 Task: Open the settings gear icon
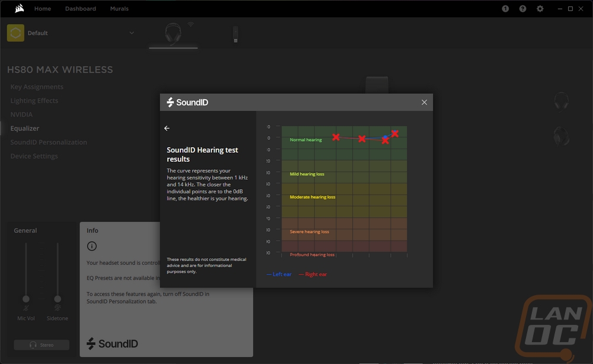point(540,9)
